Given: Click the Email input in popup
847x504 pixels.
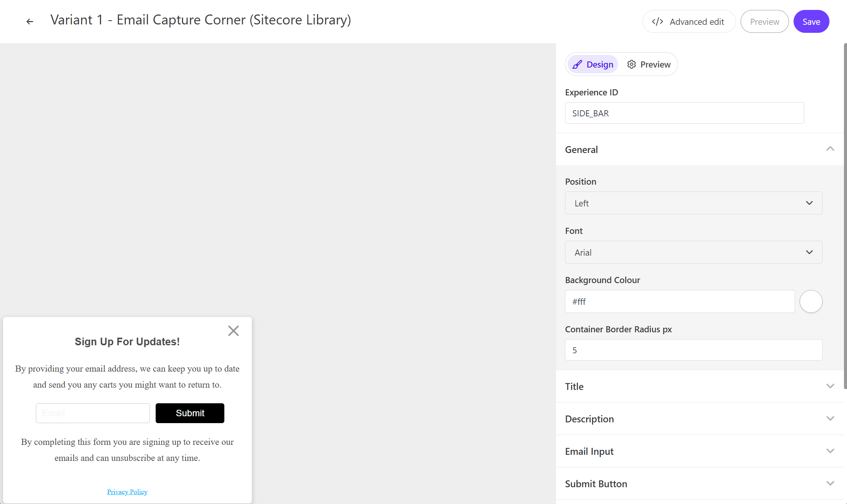Looking at the screenshot, I should click(93, 413).
